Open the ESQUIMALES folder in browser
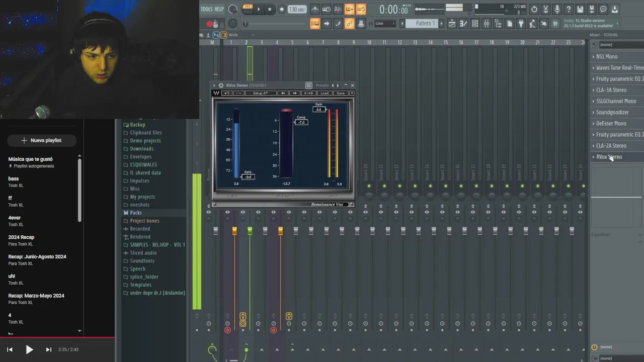The image size is (644, 362). pyautogui.click(x=143, y=165)
